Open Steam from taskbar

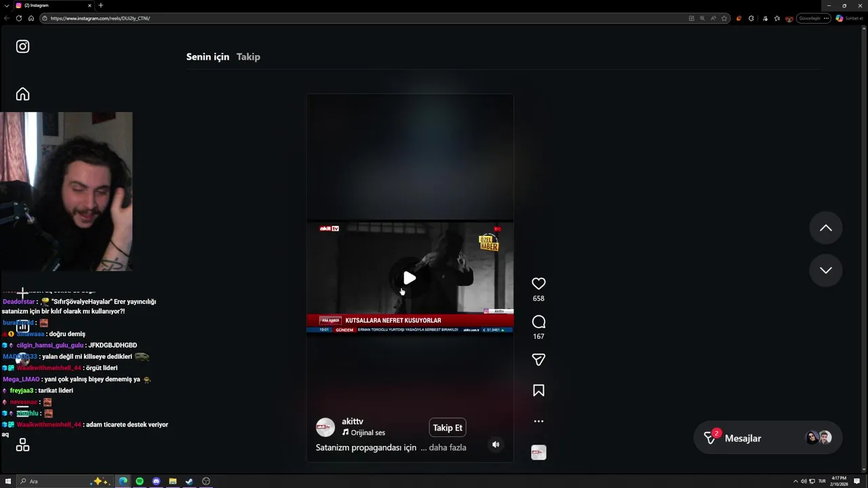point(189,481)
